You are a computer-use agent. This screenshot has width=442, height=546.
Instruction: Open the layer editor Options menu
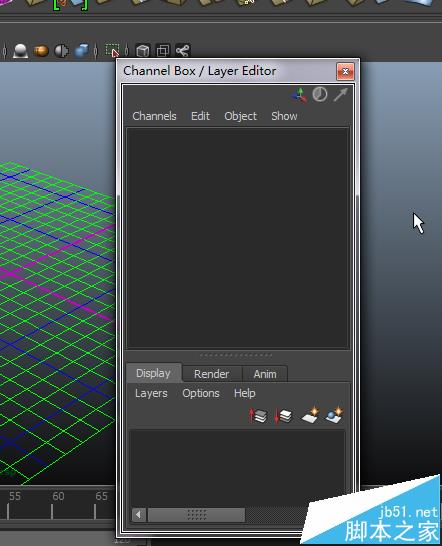click(x=201, y=393)
